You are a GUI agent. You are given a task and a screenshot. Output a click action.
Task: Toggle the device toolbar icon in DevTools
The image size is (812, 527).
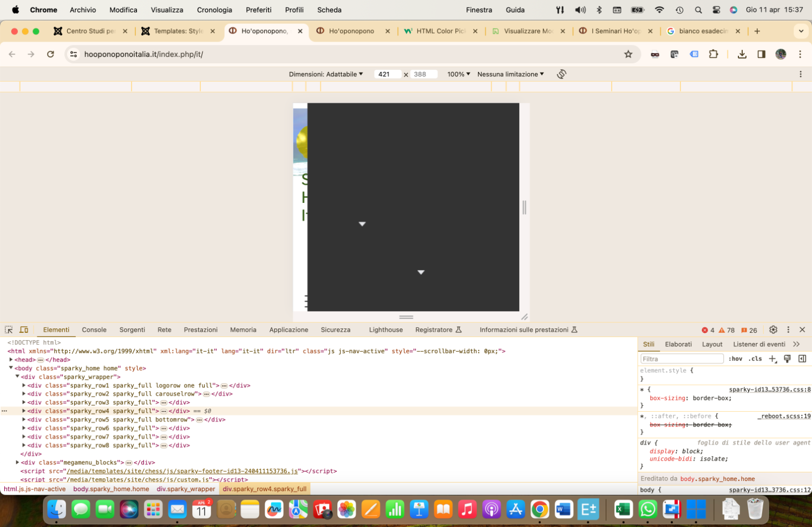click(24, 330)
